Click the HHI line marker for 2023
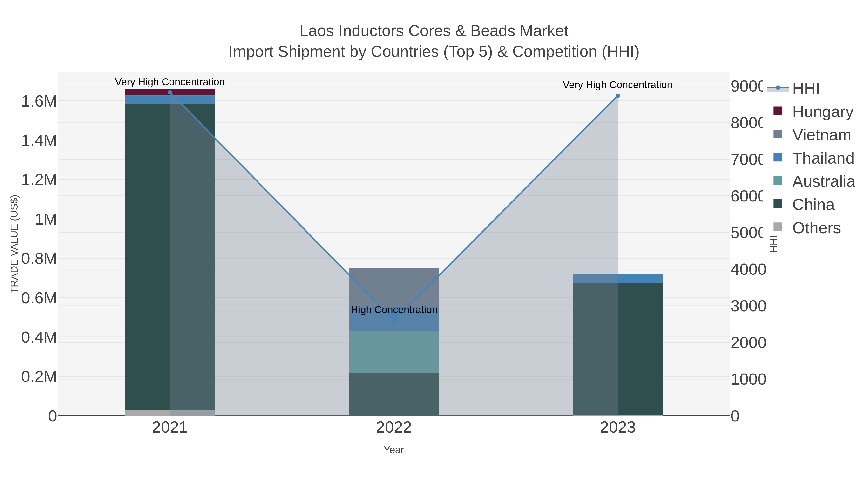This screenshot has height=488, width=868. pyautogui.click(x=618, y=96)
